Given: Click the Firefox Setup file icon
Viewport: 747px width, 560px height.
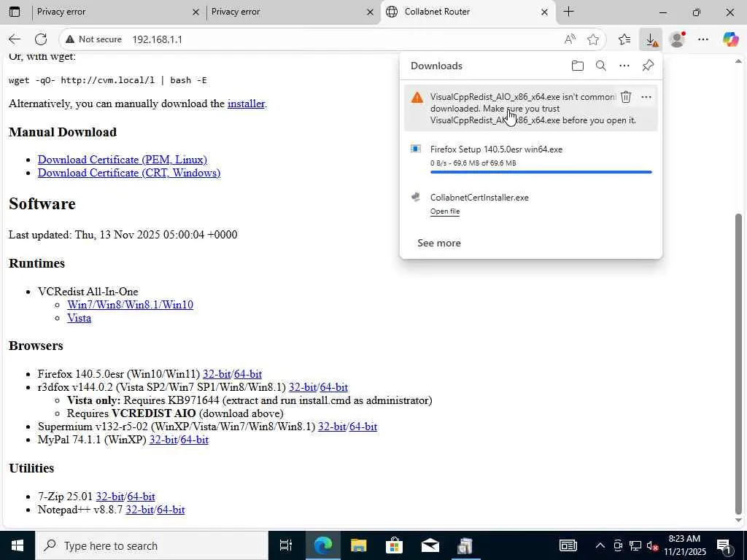Looking at the screenshot, I should [x=416, y=149].
